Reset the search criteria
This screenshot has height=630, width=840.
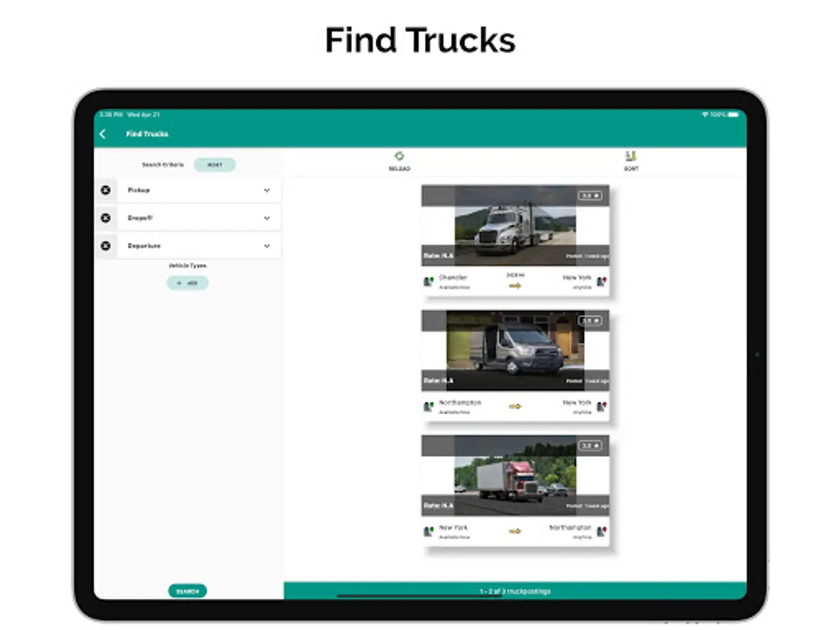pos(215,165)
